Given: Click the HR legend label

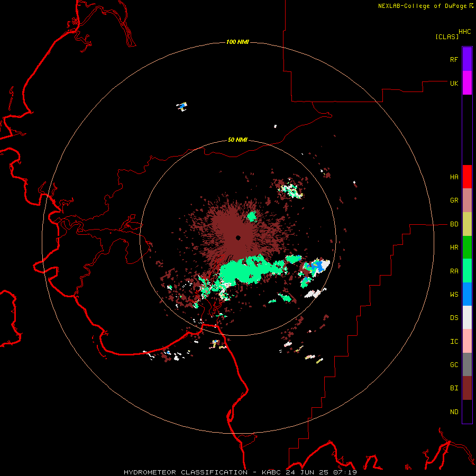Looking at the screenshot, I should pyautogui.click(x=454, y=248).
